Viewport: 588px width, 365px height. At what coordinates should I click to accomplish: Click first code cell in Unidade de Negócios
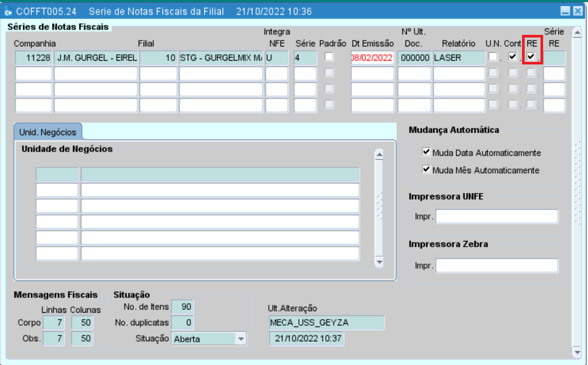coord(57,174)
